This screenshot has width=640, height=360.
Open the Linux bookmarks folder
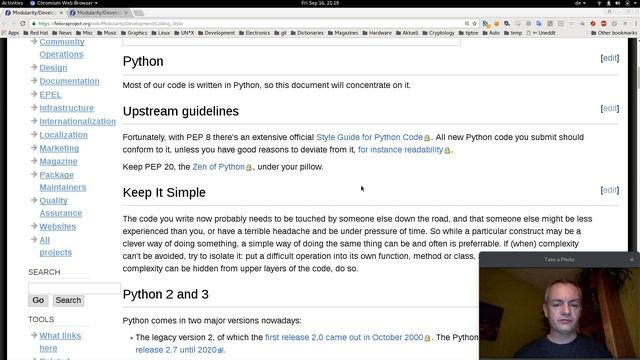coord(161,33)
